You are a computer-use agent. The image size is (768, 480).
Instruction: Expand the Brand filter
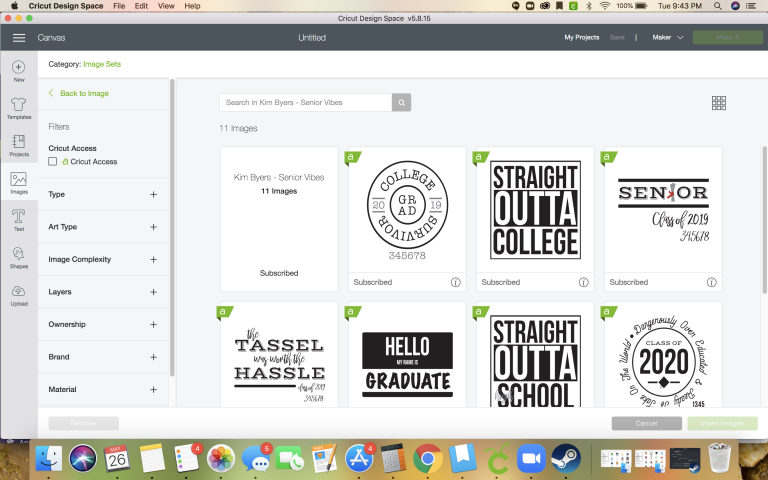[x=153, y=357]
